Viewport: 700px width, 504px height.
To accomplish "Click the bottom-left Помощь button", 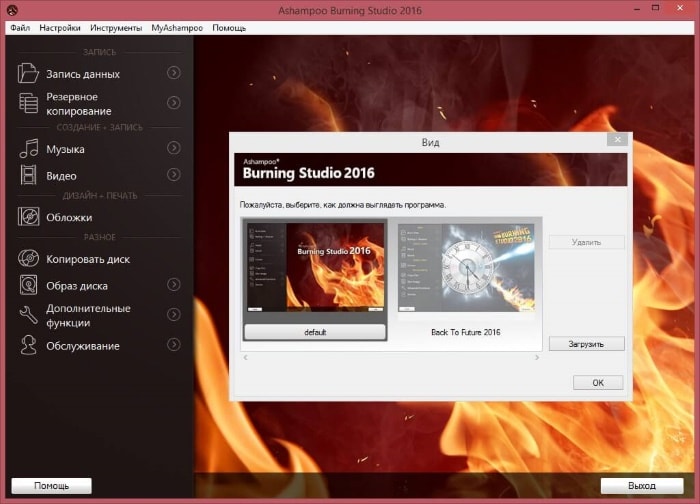I will 51,485.
